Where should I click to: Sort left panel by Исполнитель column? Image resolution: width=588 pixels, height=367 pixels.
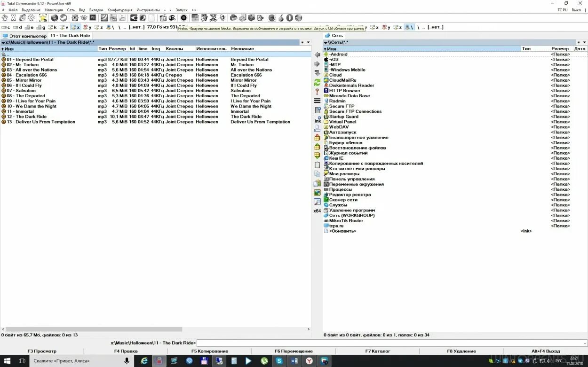211,49
